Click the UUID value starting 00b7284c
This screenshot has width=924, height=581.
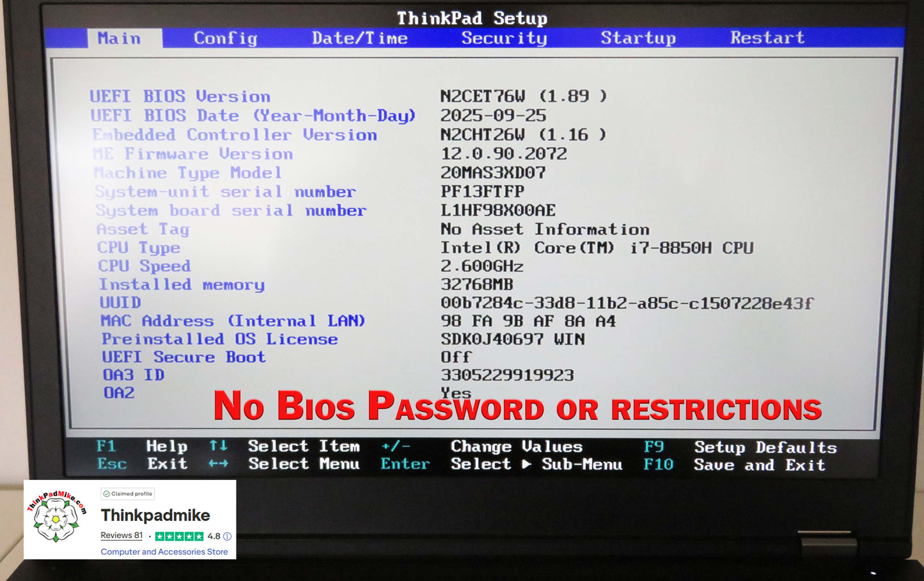(627, 303)
